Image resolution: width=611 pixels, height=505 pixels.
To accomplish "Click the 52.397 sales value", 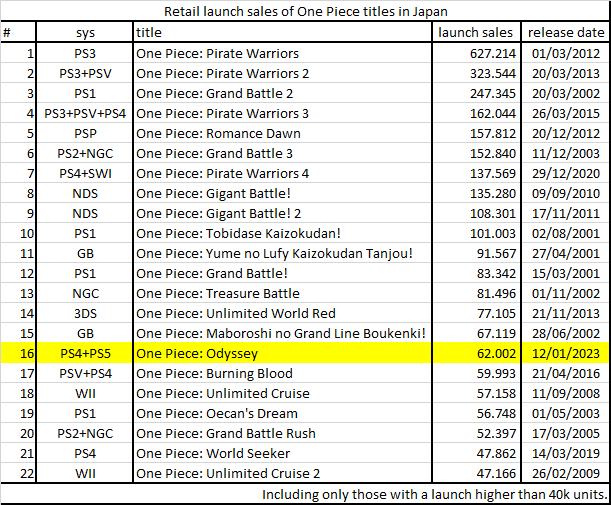I will click(x=496, y=434).
